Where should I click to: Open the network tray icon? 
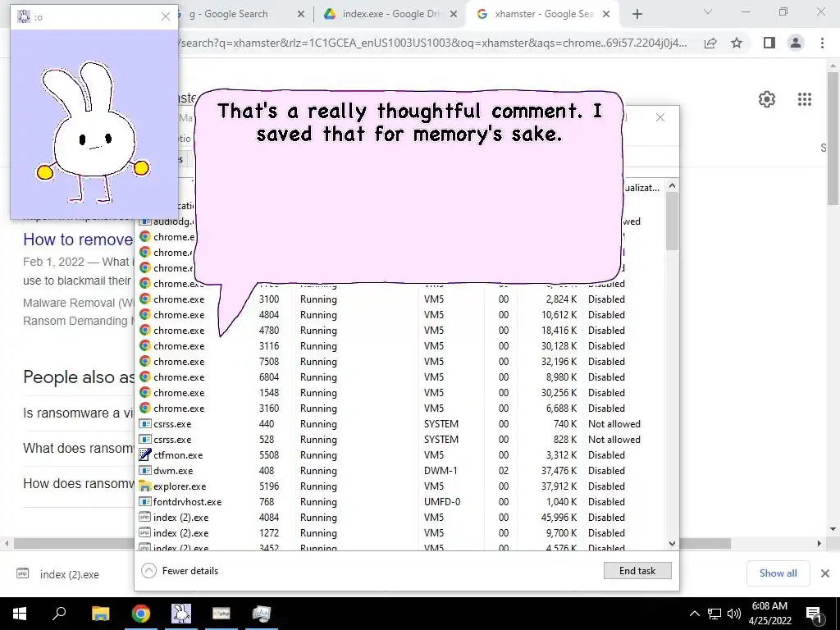pyautogui.click(x=714, y=614)
